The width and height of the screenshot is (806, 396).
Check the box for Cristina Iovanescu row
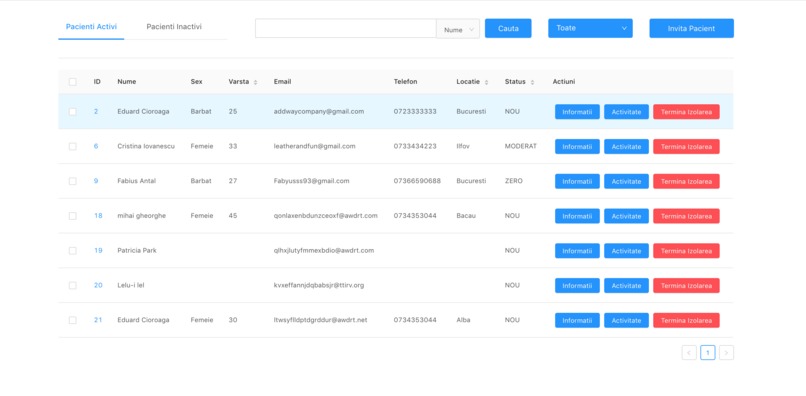pos(72,147)
